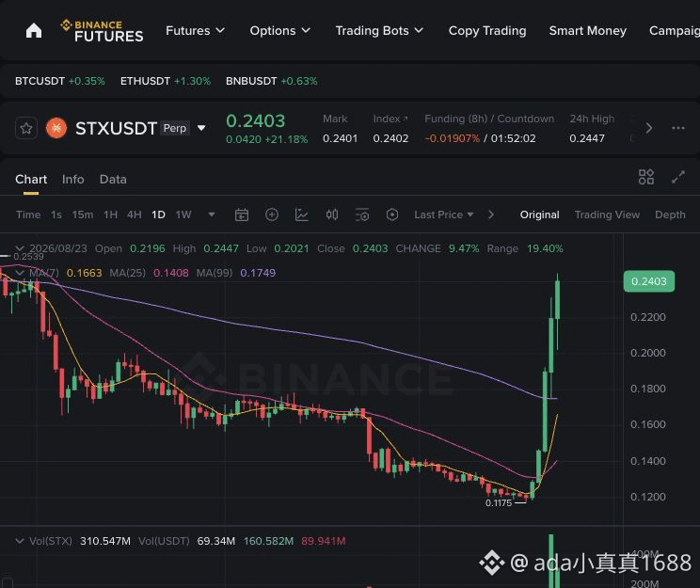Open BTCUSDT ticker link

click(60, 81)
